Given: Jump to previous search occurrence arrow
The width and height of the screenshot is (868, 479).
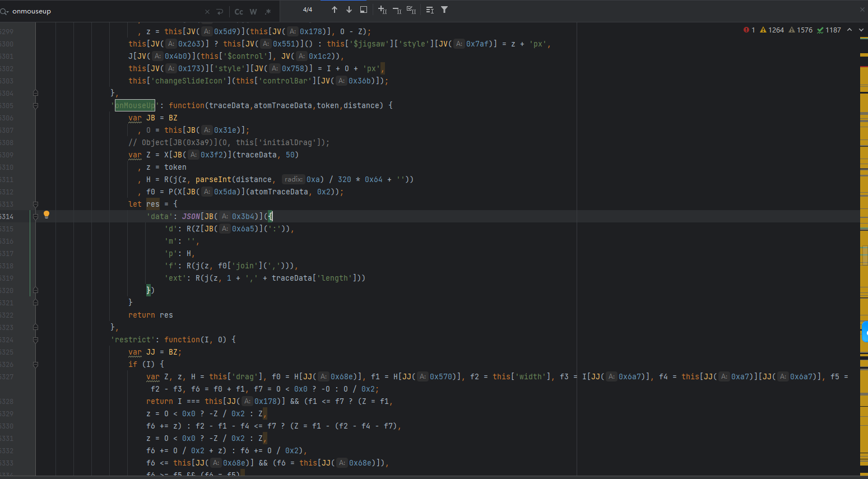Looking at the screenshot, I should [x=335, y=10].
